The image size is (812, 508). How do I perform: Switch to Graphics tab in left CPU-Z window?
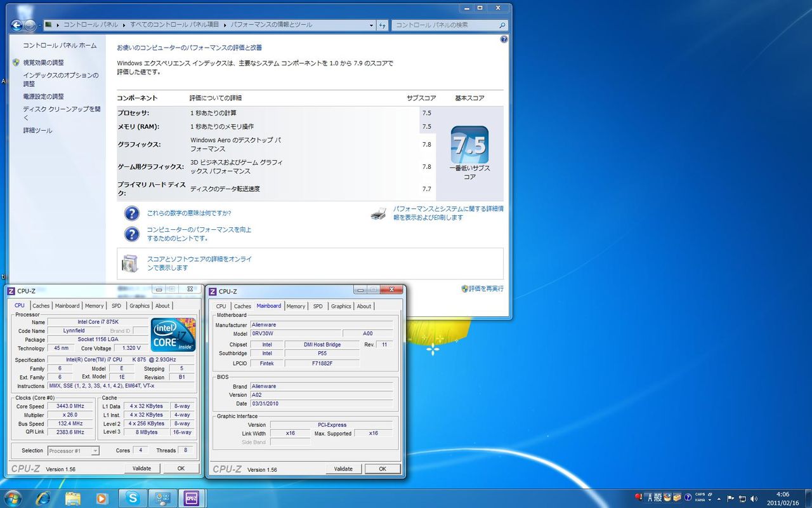pyautogui.click(x=140, y=306)
